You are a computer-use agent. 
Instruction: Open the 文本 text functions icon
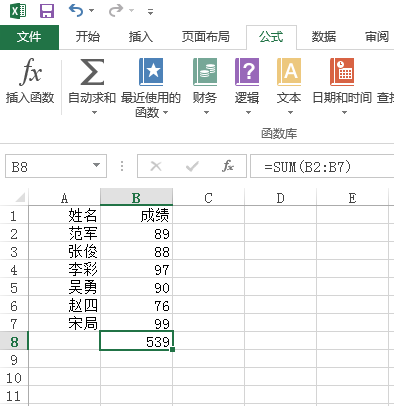tap(289, 72)
